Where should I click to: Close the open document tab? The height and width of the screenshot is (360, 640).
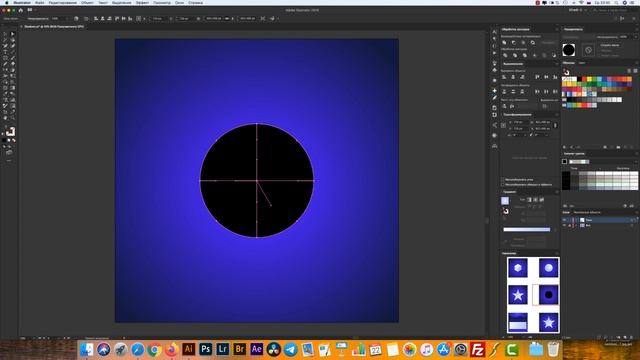click(x=22, y=27)
